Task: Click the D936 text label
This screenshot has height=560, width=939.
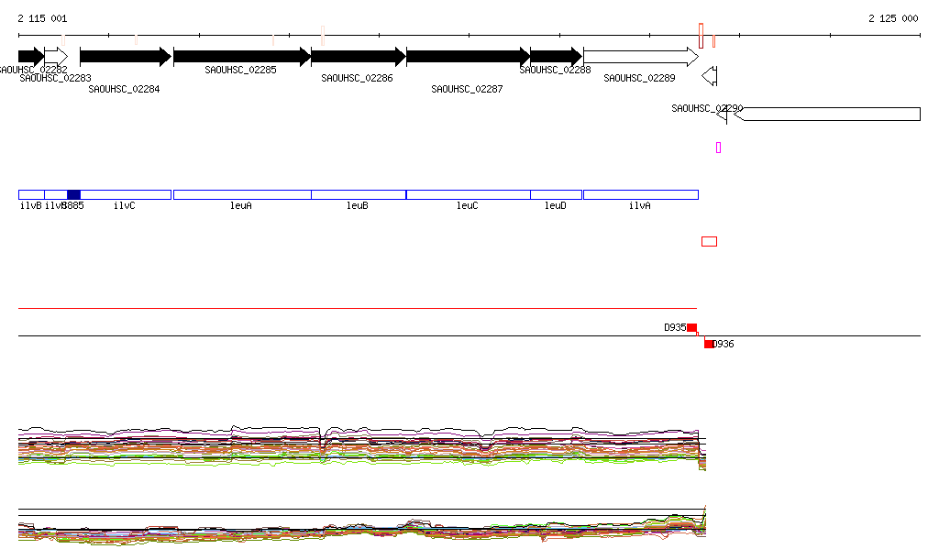Action: (724, 344)
